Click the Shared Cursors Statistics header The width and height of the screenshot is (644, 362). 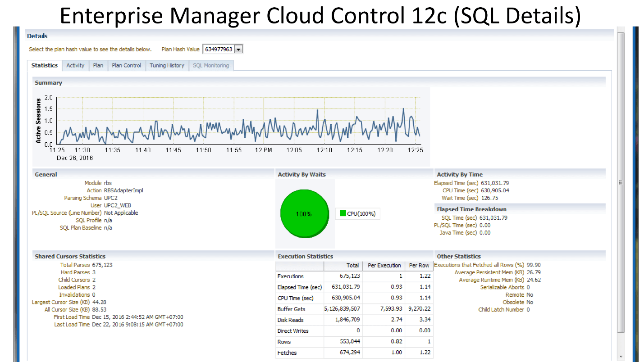point(70,257)
